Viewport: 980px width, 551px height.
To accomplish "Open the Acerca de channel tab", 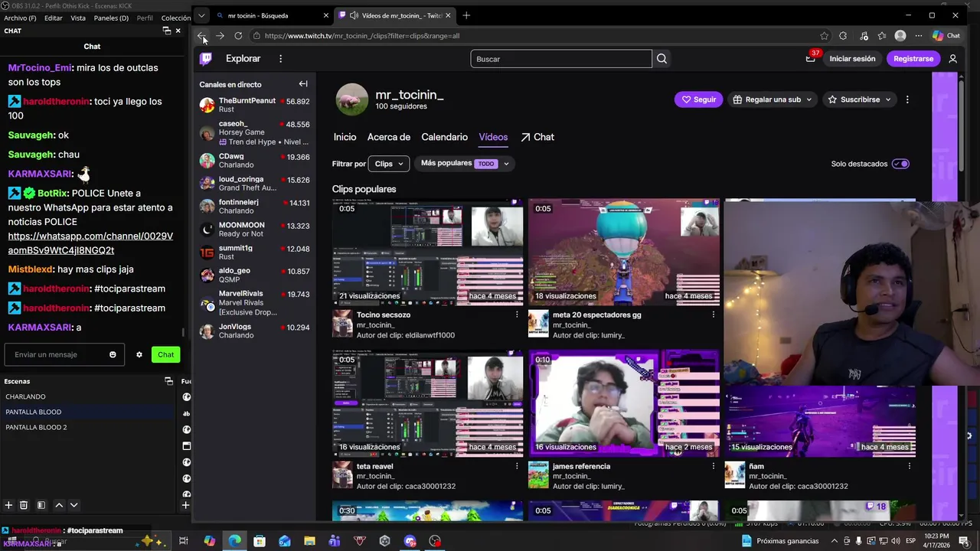I will coord(389,137).
